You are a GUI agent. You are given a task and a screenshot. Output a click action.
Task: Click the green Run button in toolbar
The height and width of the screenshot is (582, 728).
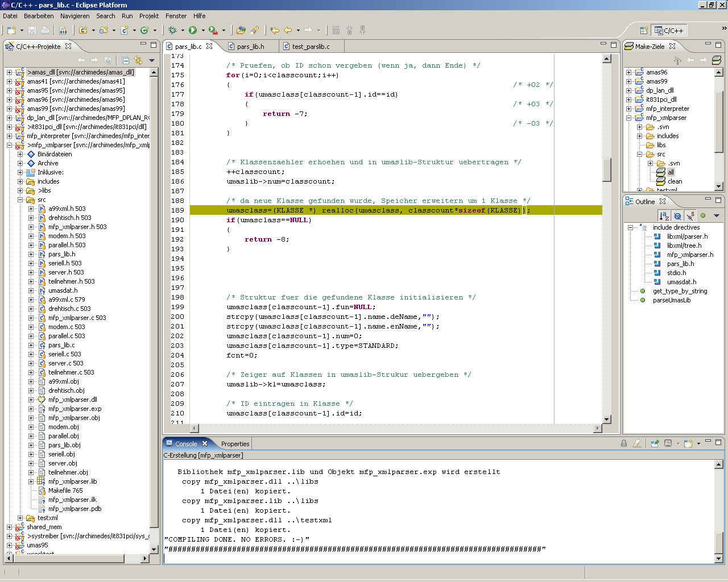193,30
